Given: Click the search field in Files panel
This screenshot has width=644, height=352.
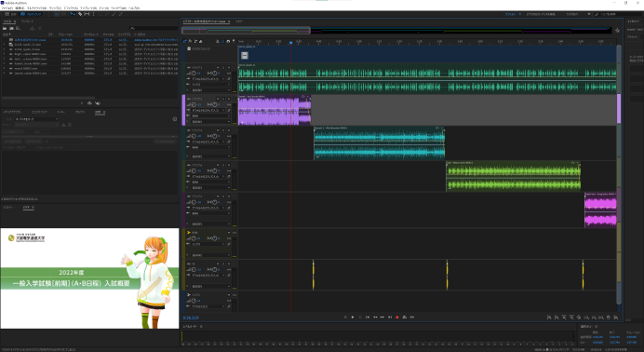Looking at the screenshot, I should (x=154, y=28).
